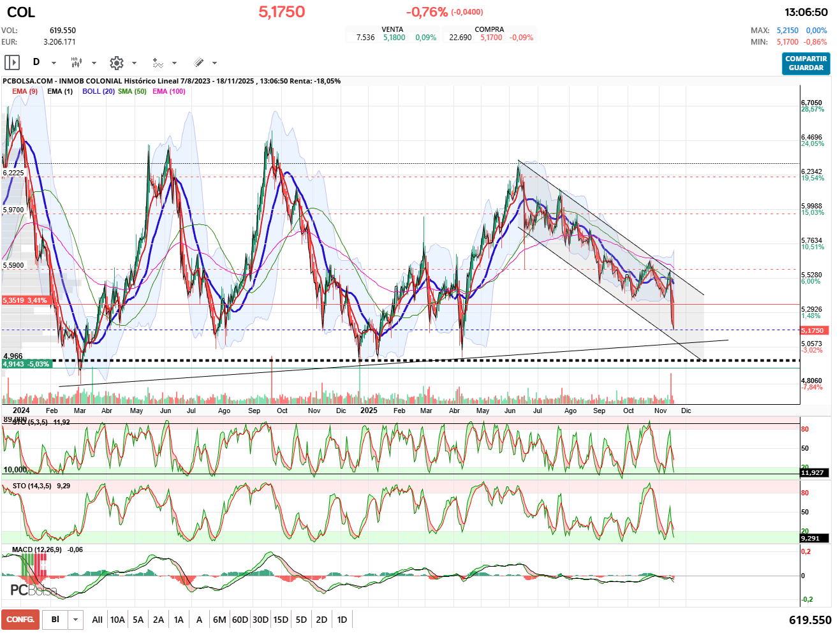Click the D daily timeframe icon
Viewport: 840px width, 633px height.
tap(36, 62)
